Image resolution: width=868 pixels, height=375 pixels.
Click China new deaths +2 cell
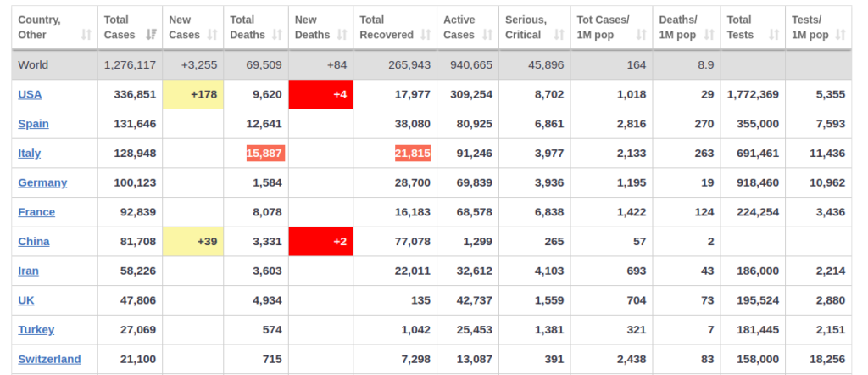click(x=321, y=242)
